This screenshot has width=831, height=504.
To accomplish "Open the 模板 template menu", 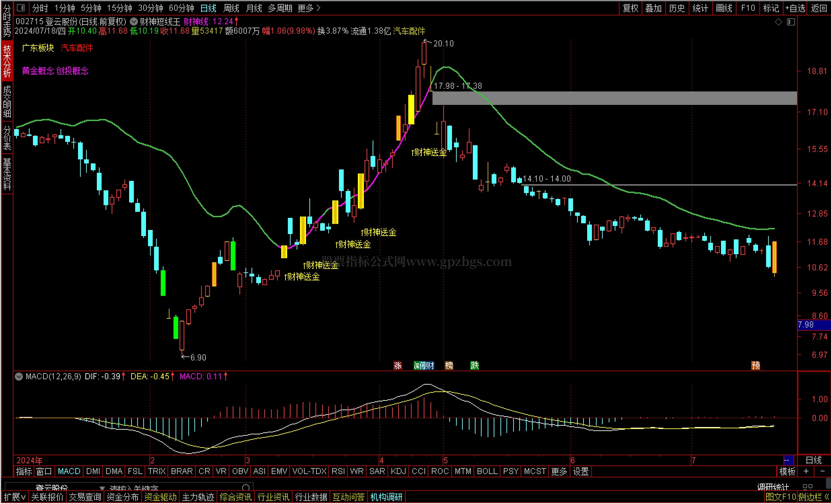I will click(x=787, y=471).
